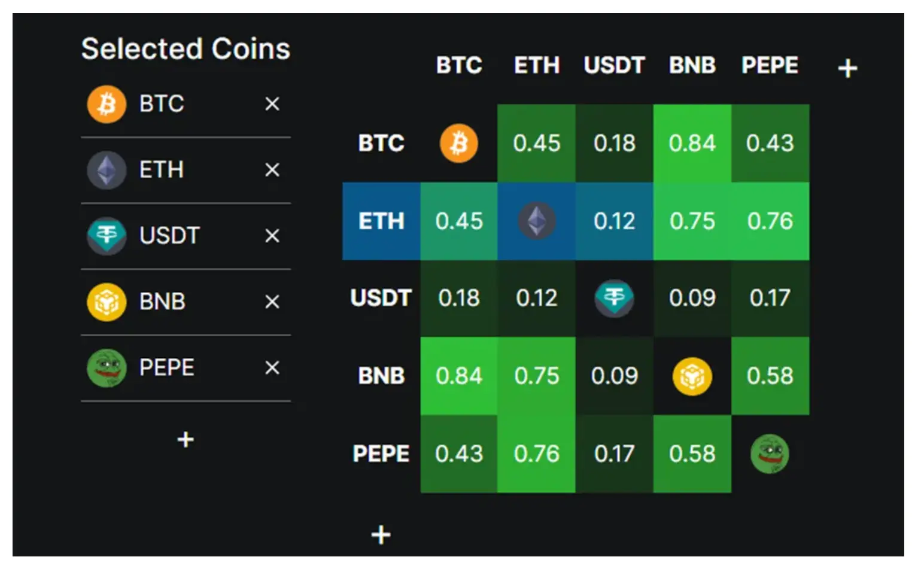Click the Bitcoin logo in the matrix diagonal
924x566 pixels.
click(459, 144)
